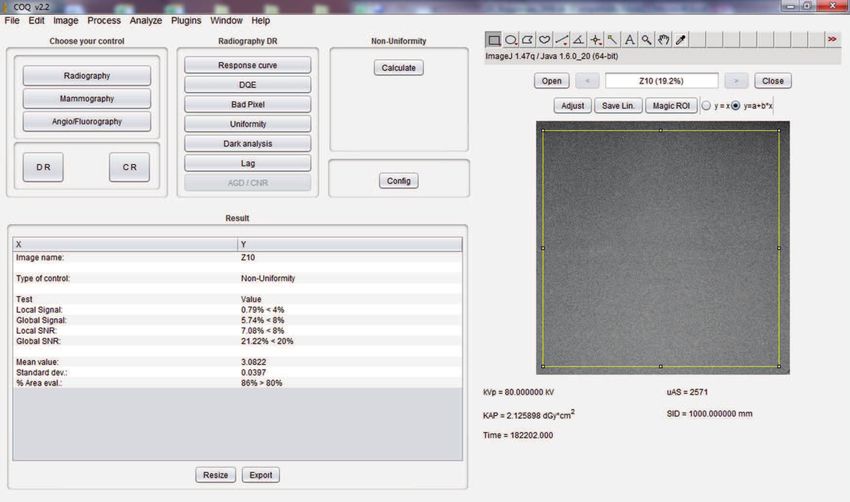Go to the previous image arrow
This screenshot has width=850, height=502.
pos(587,81)
